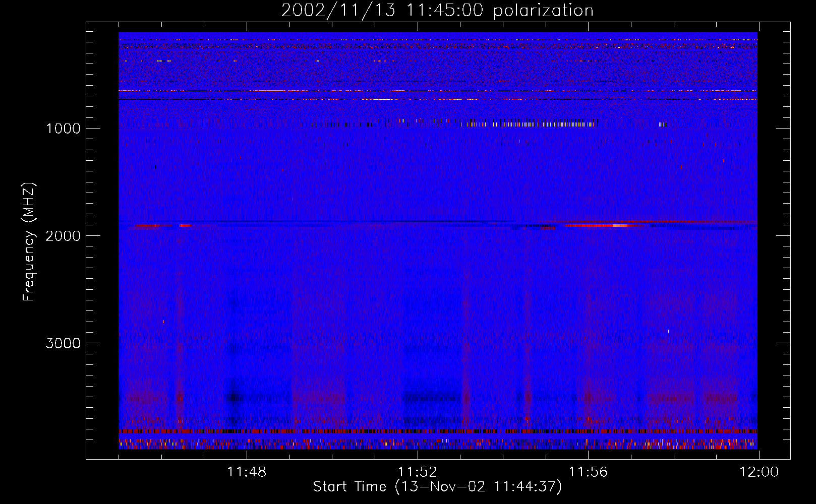Click the 11:56 time tick label

point(588,472)
